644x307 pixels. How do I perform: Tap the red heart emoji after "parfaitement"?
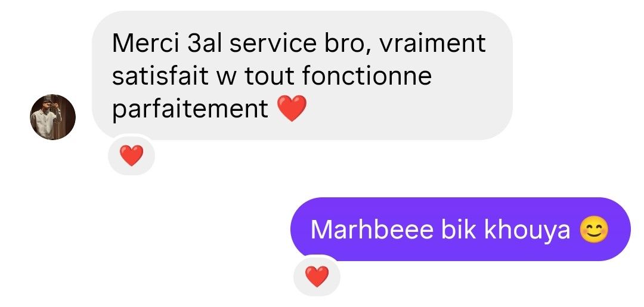[292, 108]
